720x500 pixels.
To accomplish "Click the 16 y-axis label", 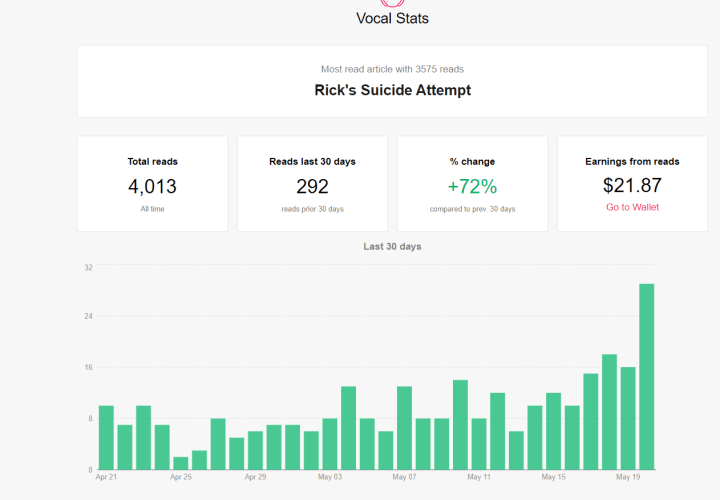I will [88, 367].
